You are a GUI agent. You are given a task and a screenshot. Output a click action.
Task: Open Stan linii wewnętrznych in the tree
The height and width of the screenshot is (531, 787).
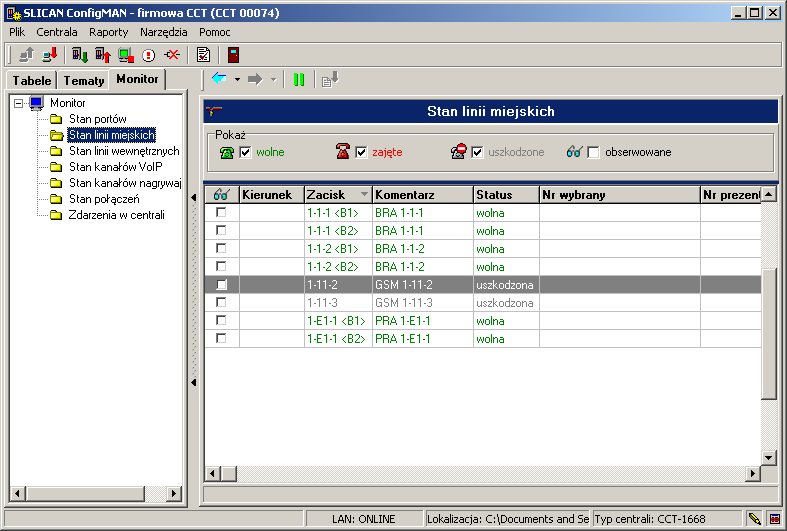[124, 151]
